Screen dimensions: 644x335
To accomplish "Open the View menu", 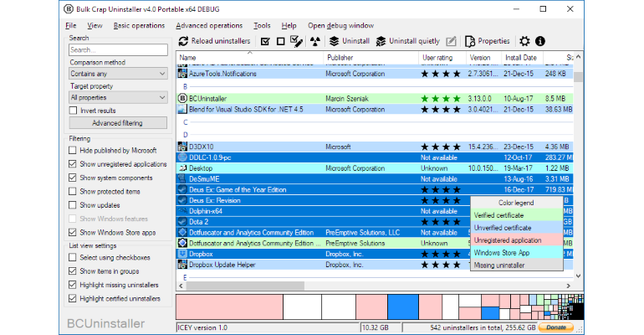I will coord(95,25).
